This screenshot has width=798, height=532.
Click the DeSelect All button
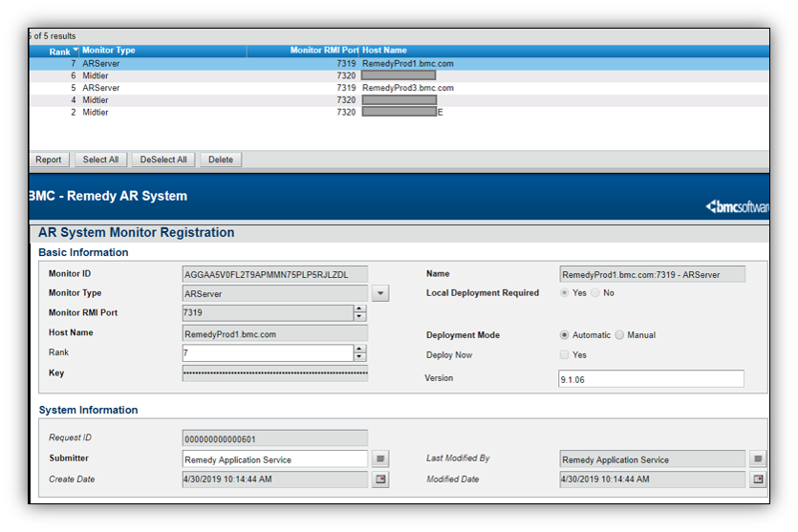[x=163, y=160]
